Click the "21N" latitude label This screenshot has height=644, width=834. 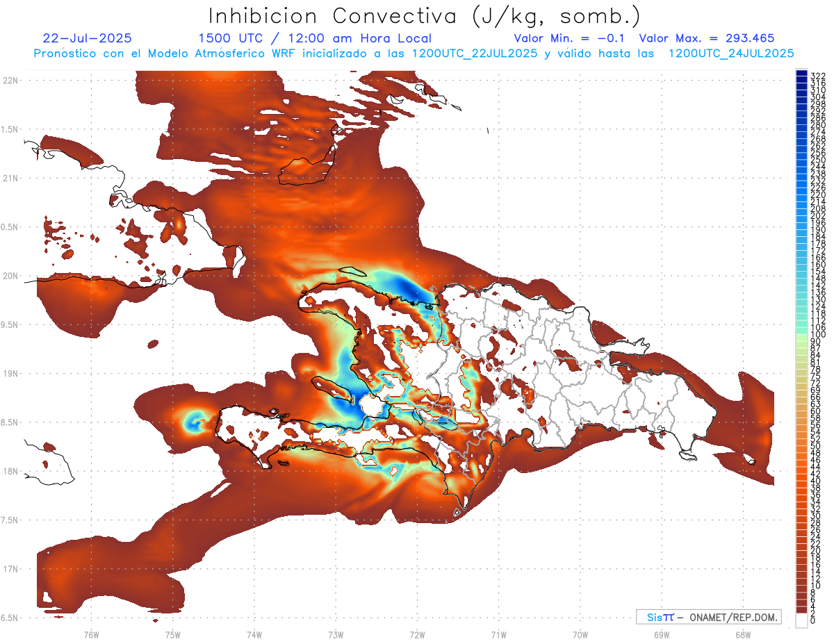10,178
